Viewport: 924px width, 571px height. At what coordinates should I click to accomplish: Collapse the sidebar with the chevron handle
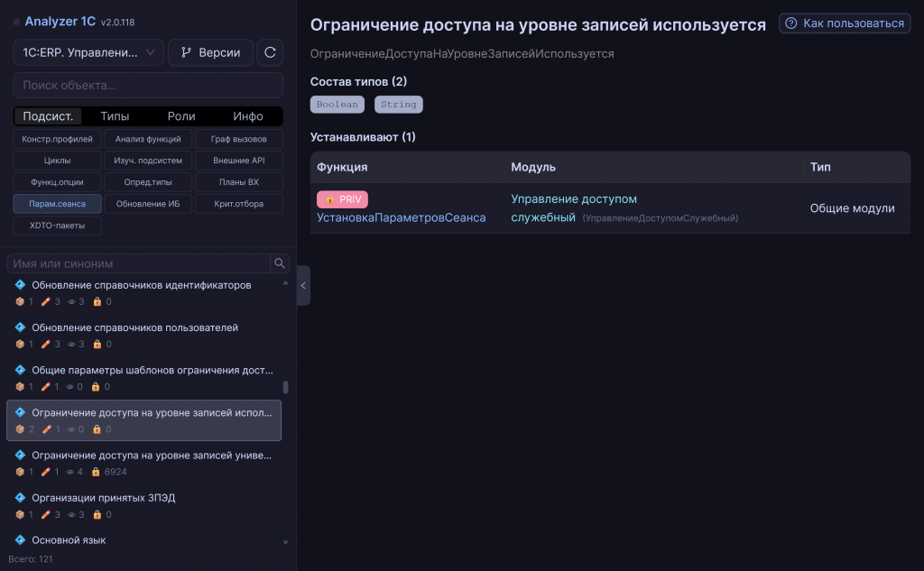tap(303, 286)
